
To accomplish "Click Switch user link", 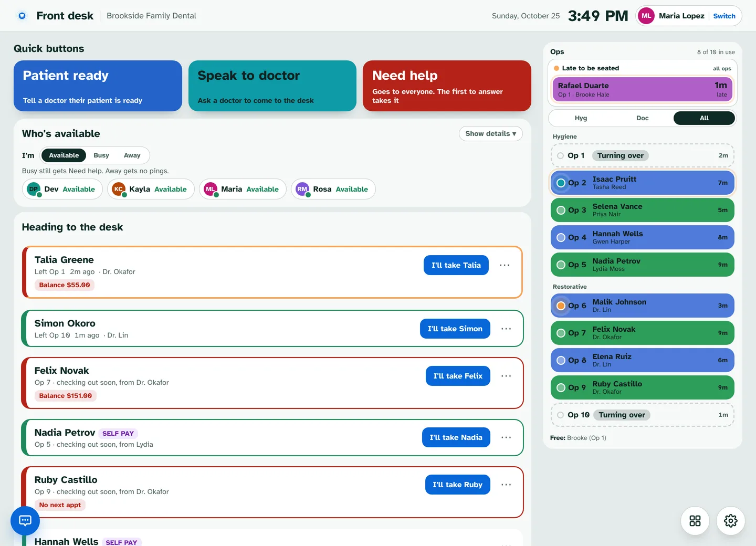I will 724,16.
